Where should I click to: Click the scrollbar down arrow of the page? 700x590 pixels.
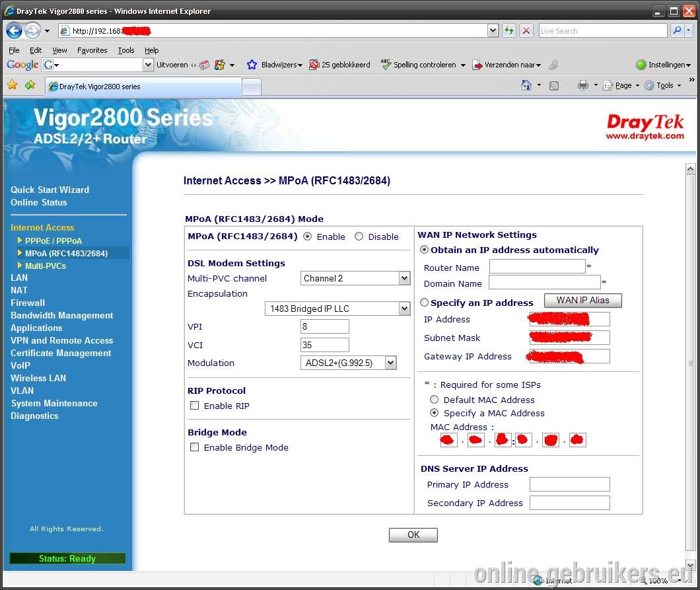click(690, 564)
